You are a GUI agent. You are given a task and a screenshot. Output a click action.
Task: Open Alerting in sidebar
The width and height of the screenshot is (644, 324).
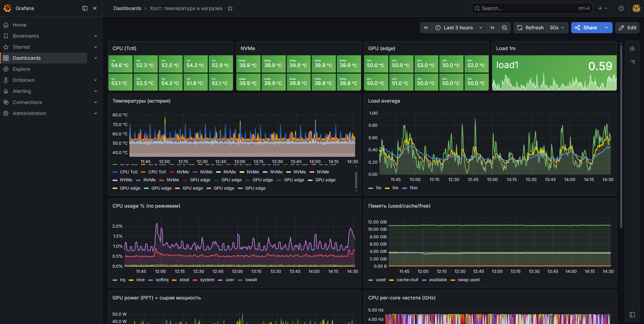tap(22, 91)
